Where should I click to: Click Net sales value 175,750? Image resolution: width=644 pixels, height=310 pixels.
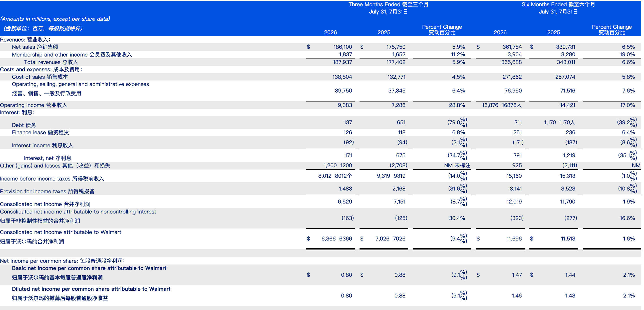tap(396, 47)
